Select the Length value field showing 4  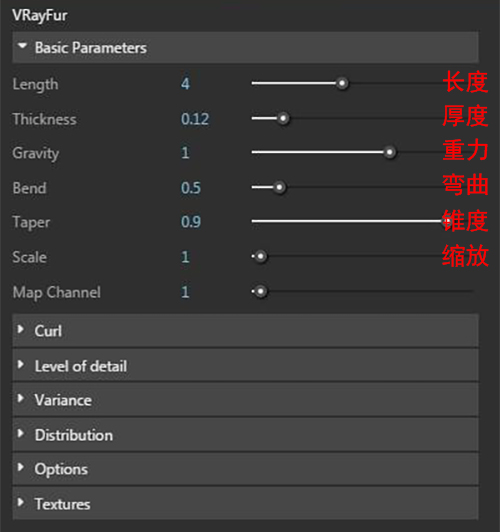click(185, 84)
